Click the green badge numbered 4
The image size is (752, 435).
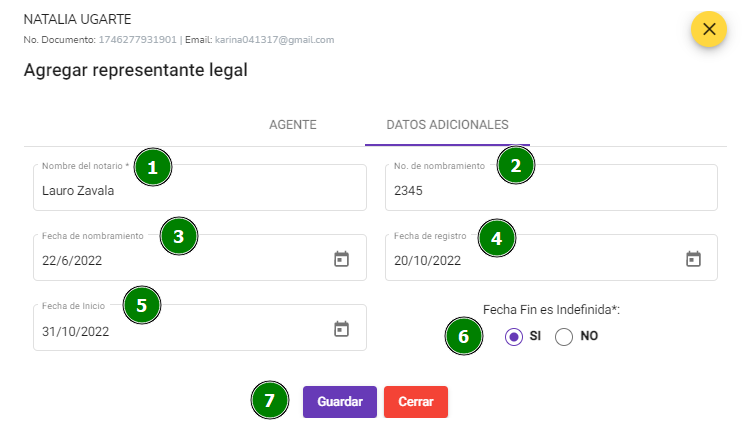tap(496, 238)
